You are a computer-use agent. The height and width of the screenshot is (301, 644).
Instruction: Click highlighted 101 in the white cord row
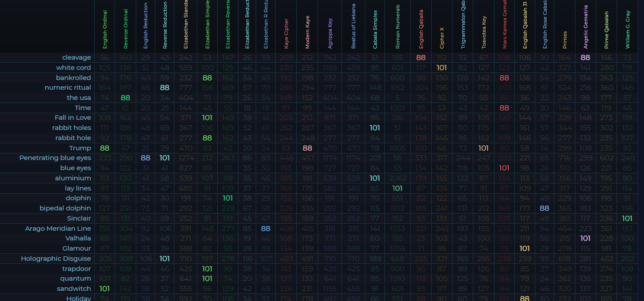point(442,68)
